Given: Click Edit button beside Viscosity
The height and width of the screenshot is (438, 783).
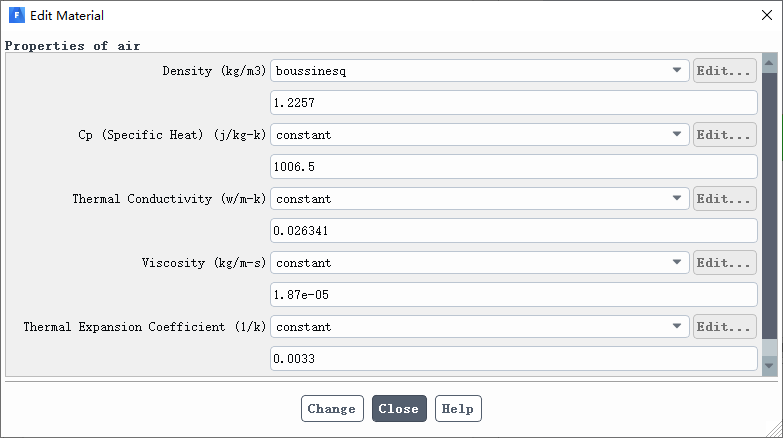Looking at the screenshot, I should (724, 263).
